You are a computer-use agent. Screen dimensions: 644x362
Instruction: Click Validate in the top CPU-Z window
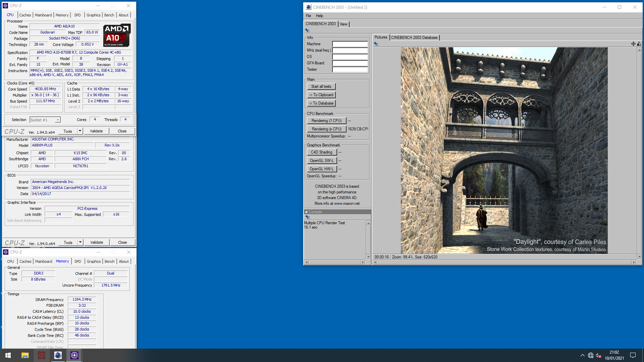pos(96,131)
